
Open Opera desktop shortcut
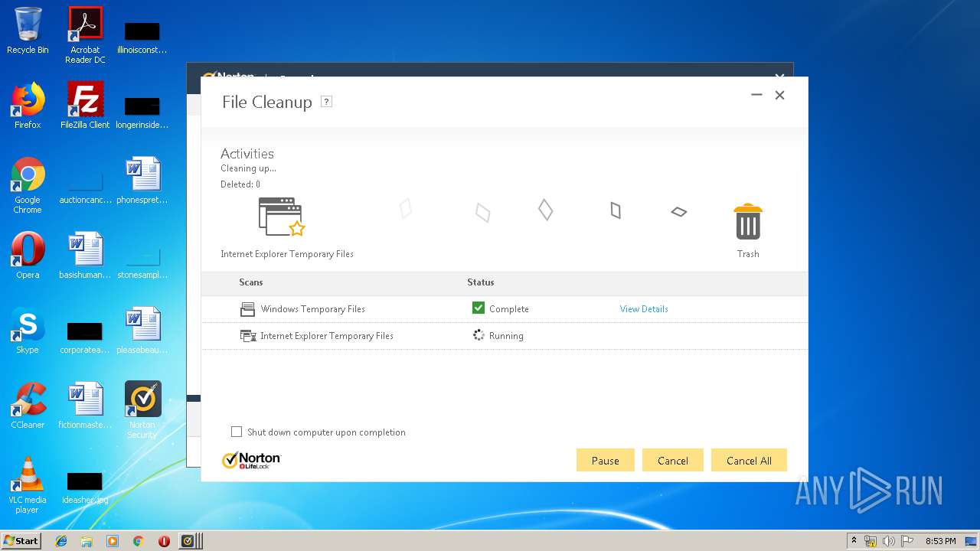coord(28,256)
